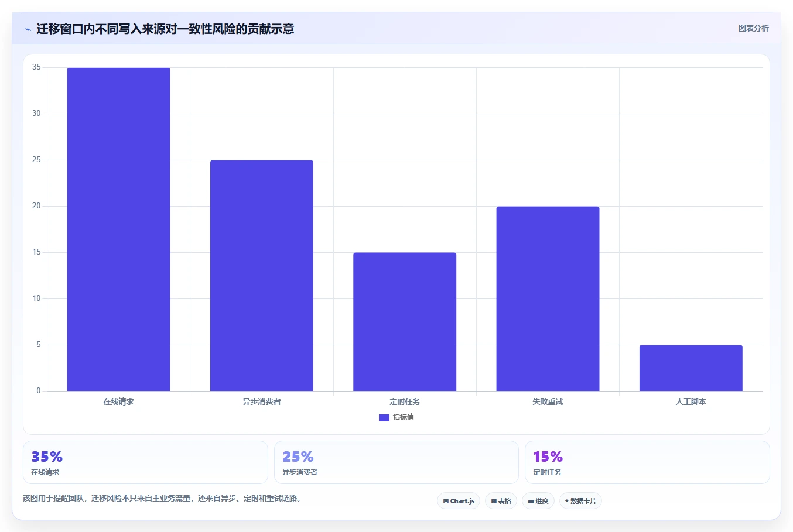
Task: Click y-axis tick label 35
Action: (37, 67)
